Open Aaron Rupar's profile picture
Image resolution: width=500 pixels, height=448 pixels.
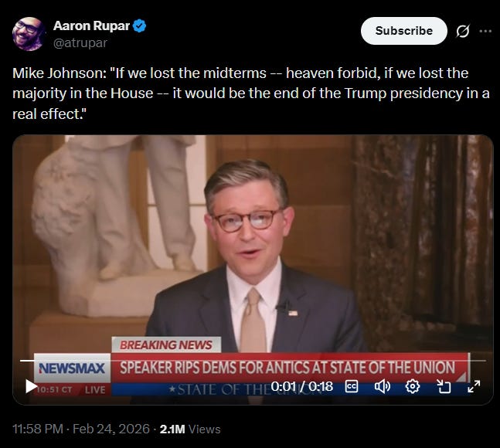tap(29, 34)
